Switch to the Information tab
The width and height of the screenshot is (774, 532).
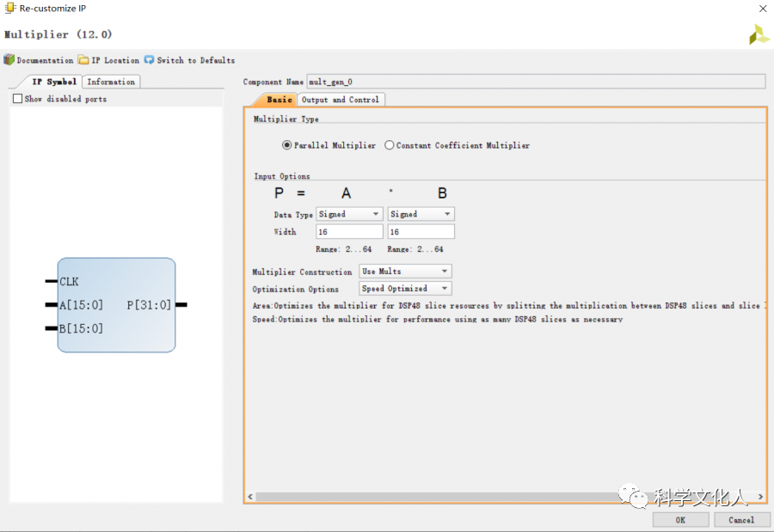[111, 82]
